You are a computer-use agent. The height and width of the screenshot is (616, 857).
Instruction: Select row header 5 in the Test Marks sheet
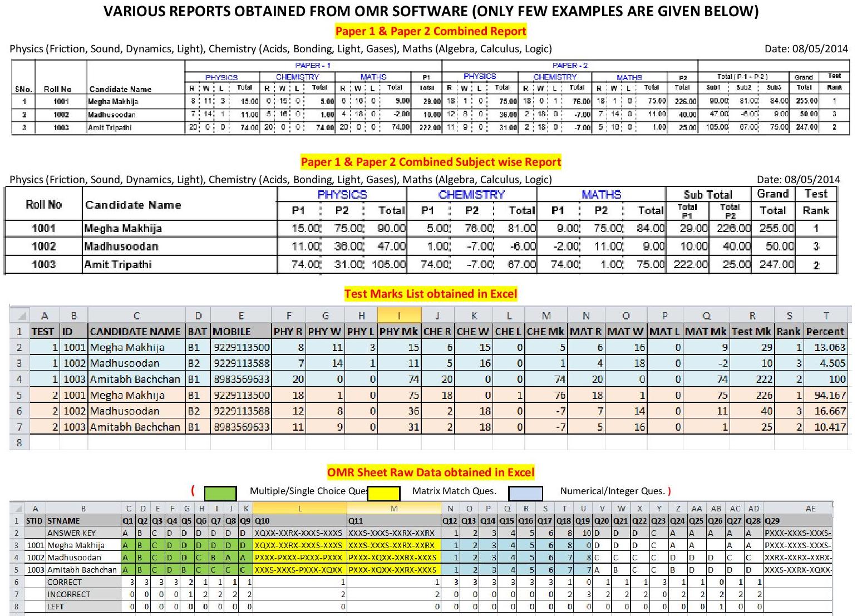click(19, 395)
